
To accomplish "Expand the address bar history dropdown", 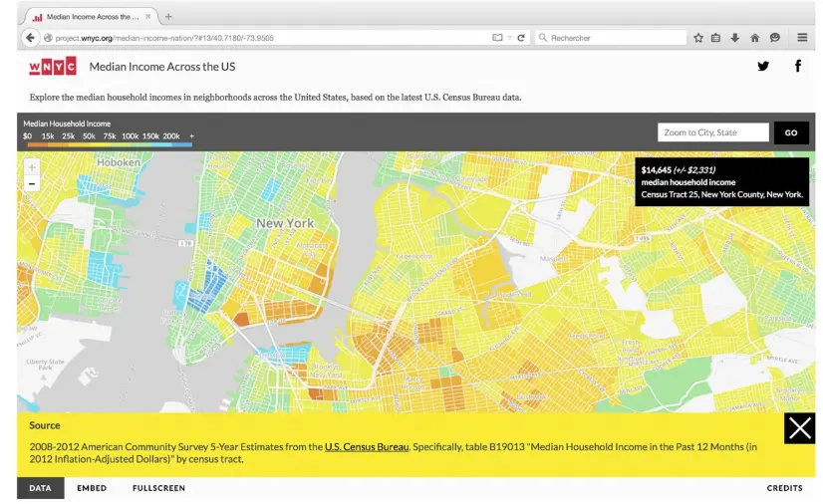I will click(x=509, y=38).
